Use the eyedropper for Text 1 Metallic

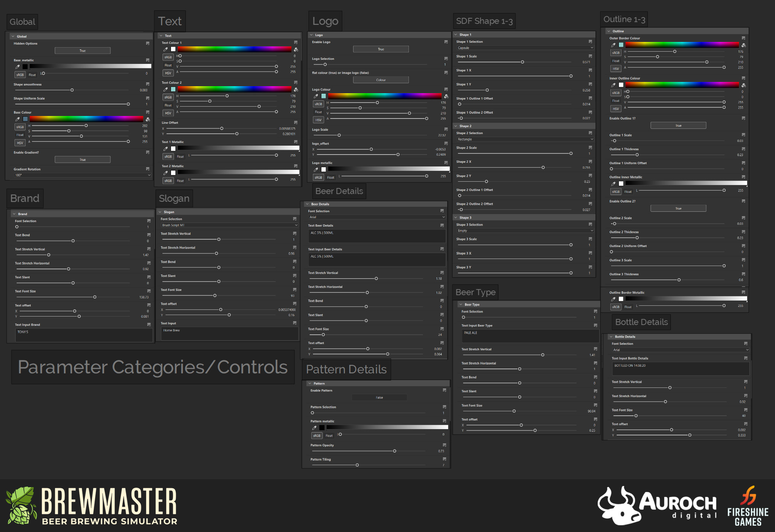[165, 149]
